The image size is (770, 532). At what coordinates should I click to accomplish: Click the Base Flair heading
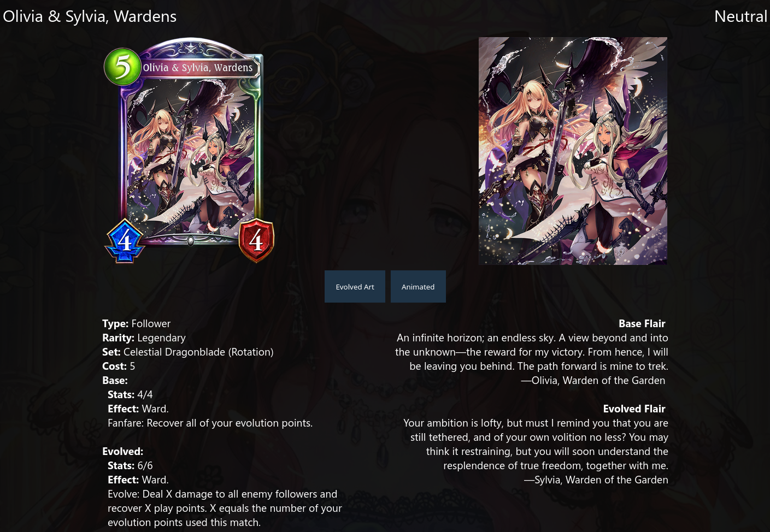[x=642, y=324]
